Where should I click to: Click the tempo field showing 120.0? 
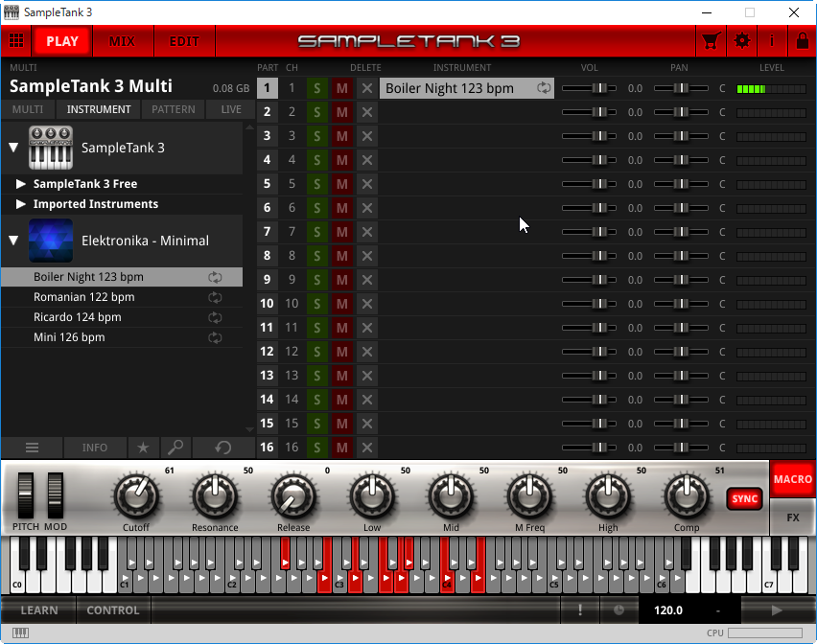[x=668, y=610]
